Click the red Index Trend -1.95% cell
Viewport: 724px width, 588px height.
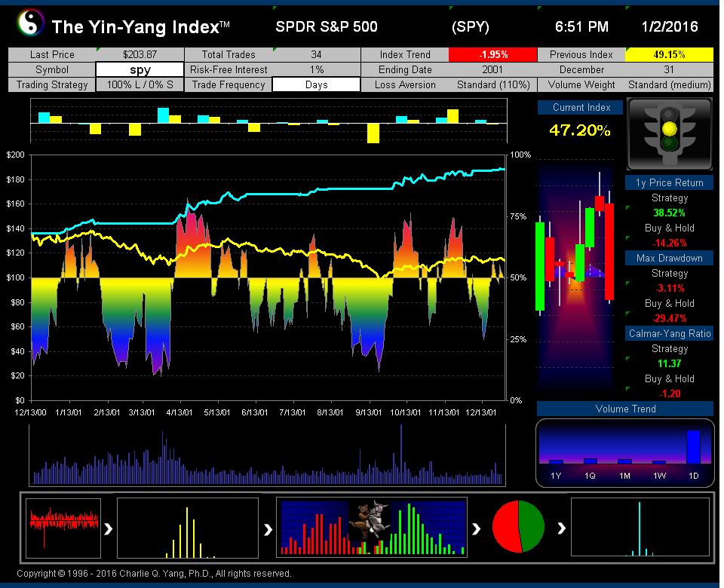493,54
